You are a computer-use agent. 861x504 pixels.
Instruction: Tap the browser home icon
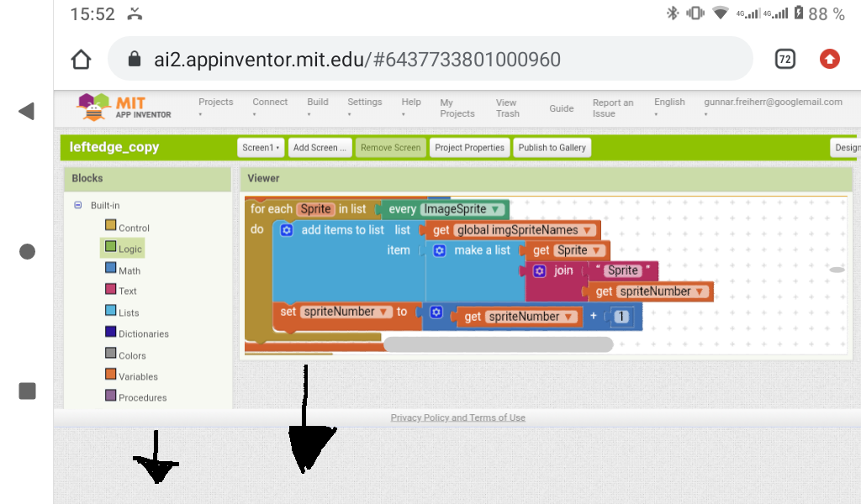(81, 59)
